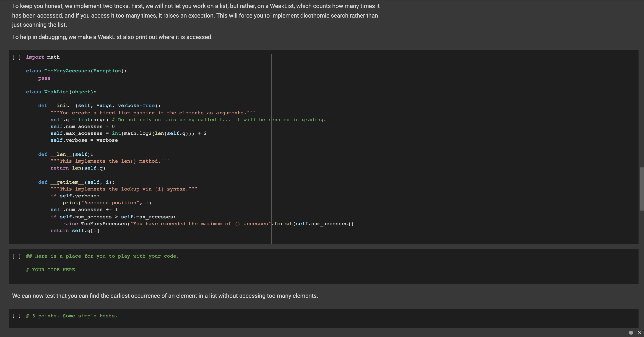Click the docstring 'This implements the len() method.'
This screenshot has height=337, width=644.
pos(110,161)
